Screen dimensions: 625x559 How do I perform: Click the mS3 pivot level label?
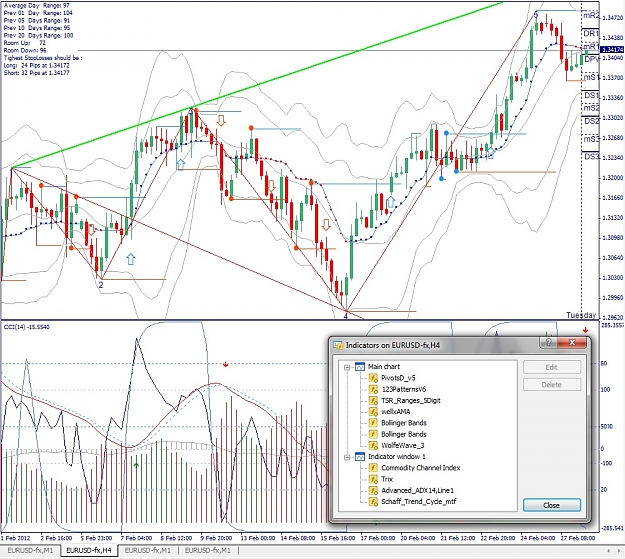click(x=591, y=139)
